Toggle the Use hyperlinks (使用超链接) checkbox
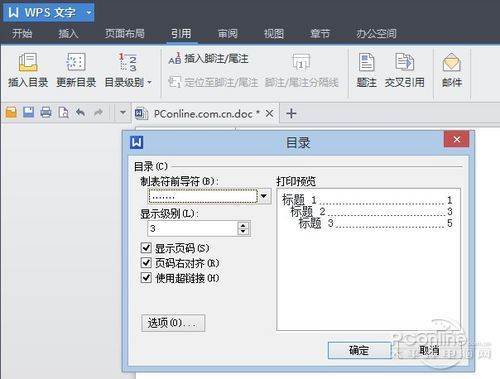 146,278
